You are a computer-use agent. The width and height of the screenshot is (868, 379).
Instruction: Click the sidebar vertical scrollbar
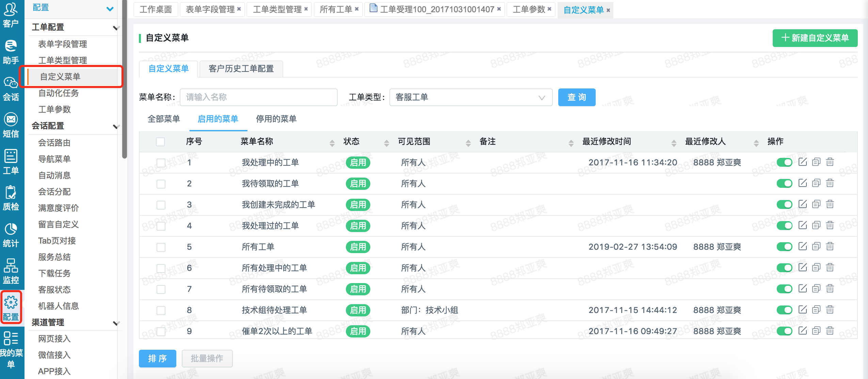[x=125, y=79]
